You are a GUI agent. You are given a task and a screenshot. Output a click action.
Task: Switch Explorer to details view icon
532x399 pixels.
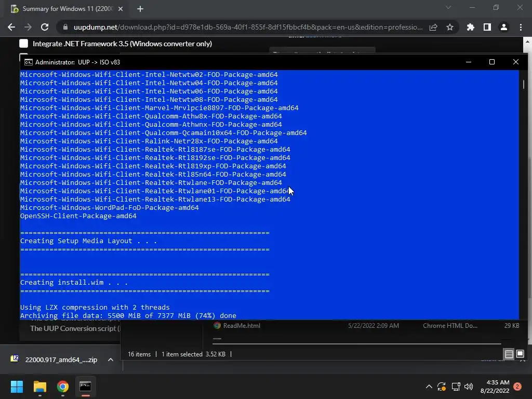[x=509, y=354]
